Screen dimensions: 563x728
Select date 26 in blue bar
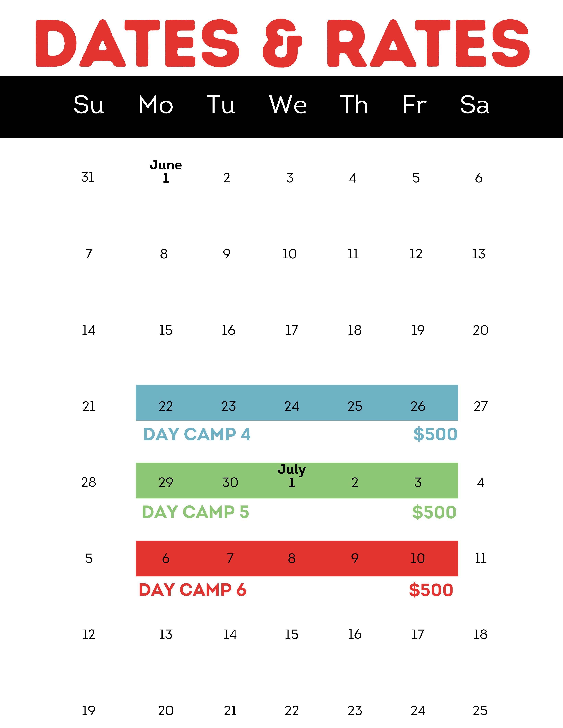418,406
